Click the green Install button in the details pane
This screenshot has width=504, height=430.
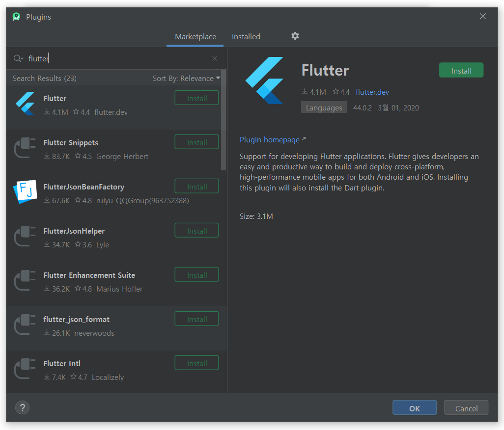[461, 70]
